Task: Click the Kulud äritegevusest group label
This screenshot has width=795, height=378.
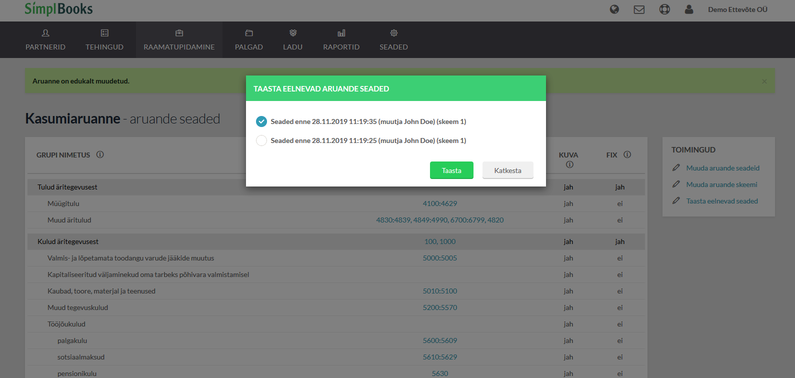Action: coord(67,242)
